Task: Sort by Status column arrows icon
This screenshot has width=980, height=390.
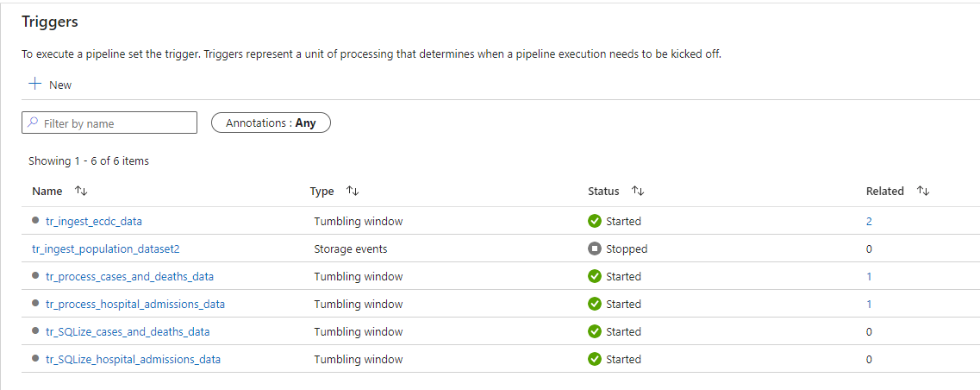Action: (638, 191)
